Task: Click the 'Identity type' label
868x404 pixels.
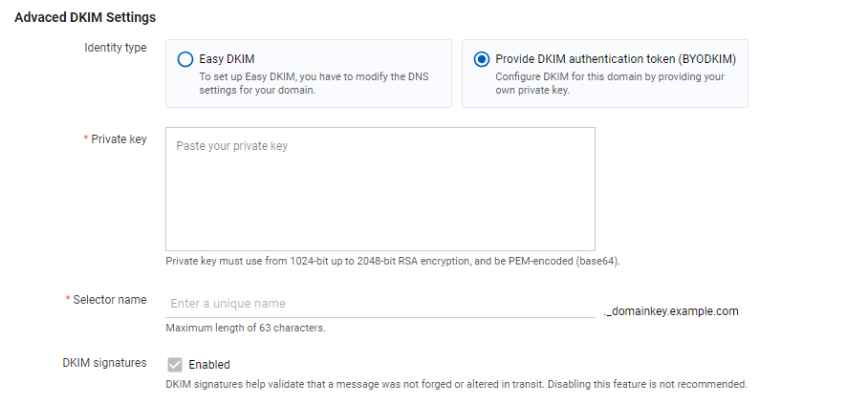Action: [115, 48]
